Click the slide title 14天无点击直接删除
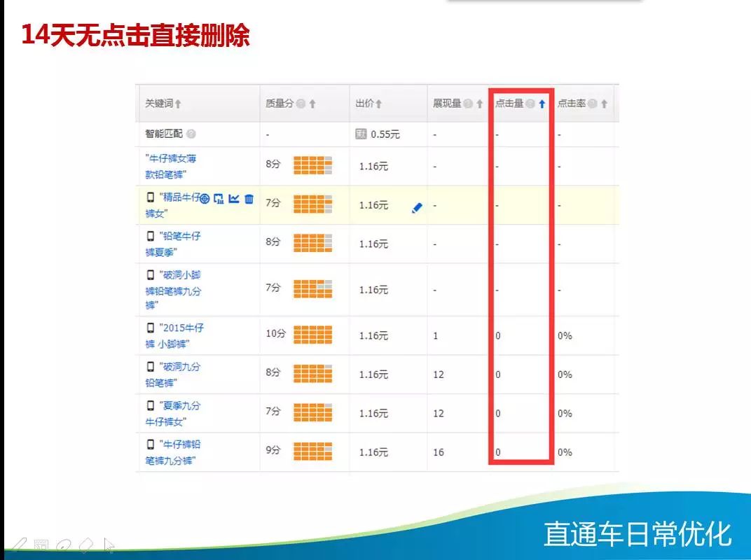 135,35
